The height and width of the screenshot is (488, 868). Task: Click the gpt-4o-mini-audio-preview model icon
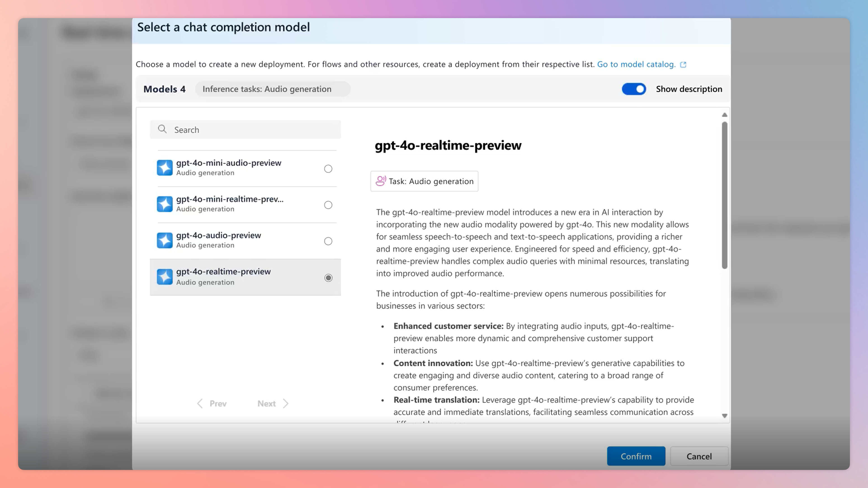[164, 168]
